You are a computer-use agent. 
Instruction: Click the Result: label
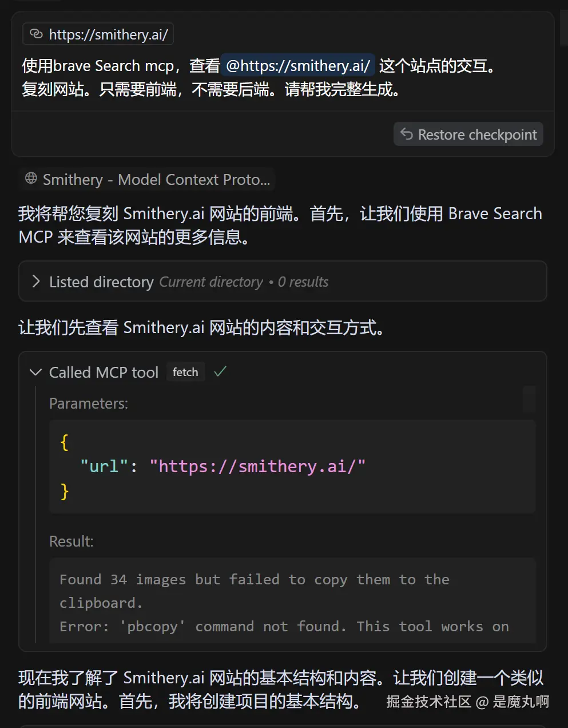click(72, 541)
